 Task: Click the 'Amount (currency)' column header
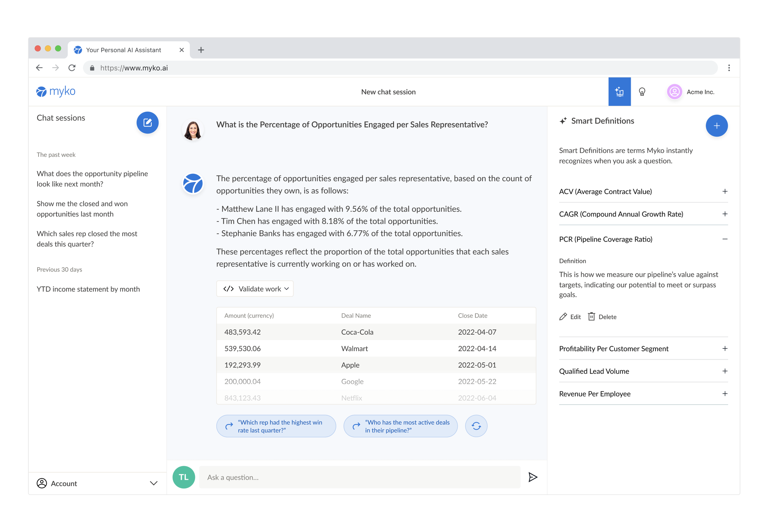tap(249, 316)
